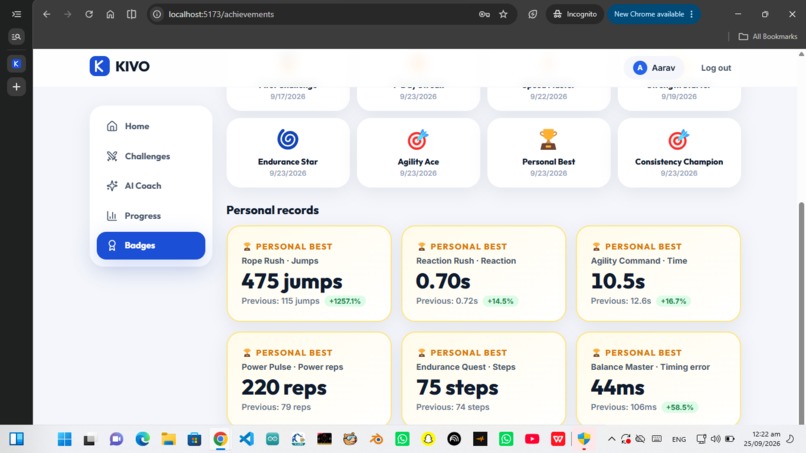Click the +16.7% improvement pill

(673, 301)
